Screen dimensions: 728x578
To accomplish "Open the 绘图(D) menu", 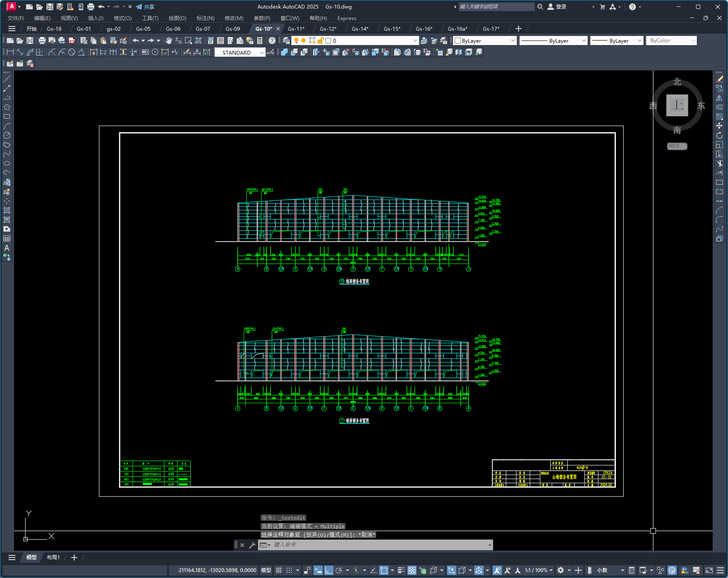I will click(177, 18).
